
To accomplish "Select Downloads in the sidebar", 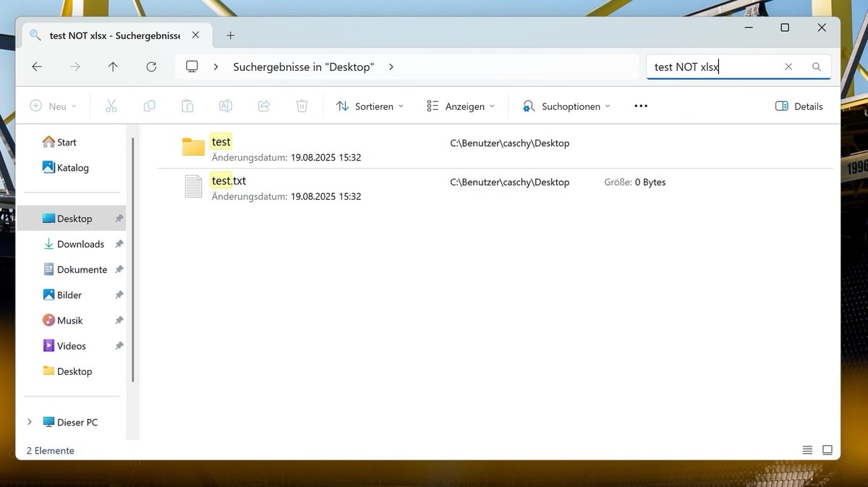I will tap(80, 244).
